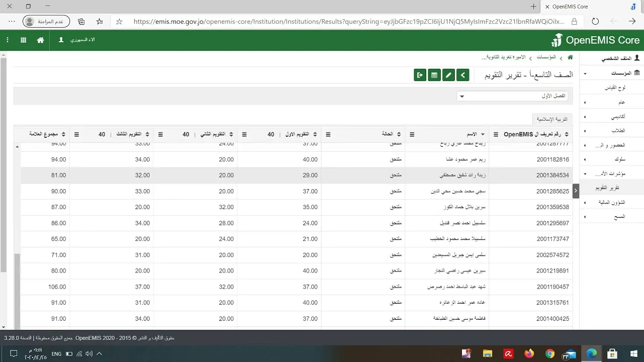644x362 pixels.
Task: Open the vertical three-dots header menu
Action: 7,40
